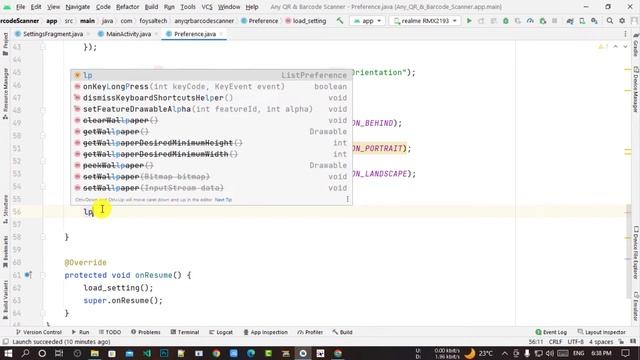This screenshot has width=640, height=360.
Task: Click the Apply Changes and Restart Activity icon
Action: point(481,20)
